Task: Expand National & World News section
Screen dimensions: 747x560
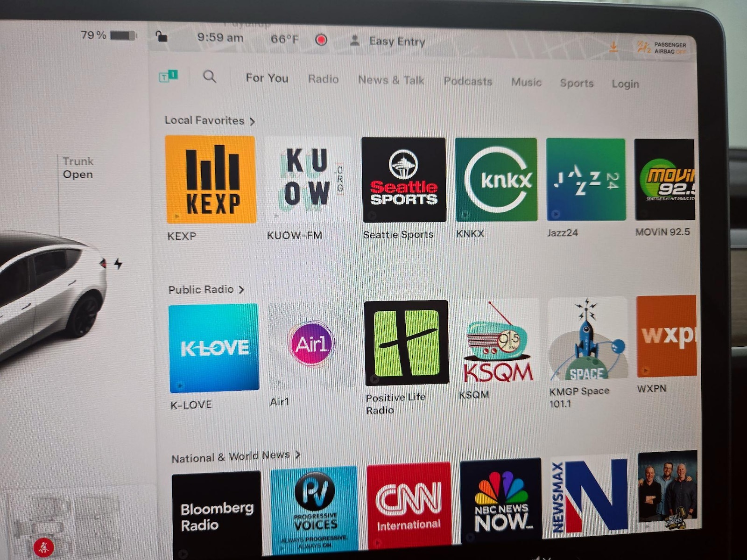Action: pyautogui.click(x=235, y=456)
